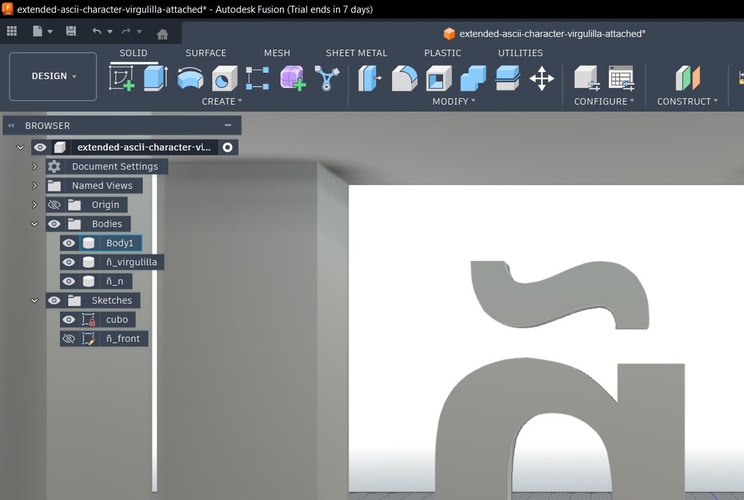Image resolution: width=744 pixels, height=500 pixels.
Task: Select the Combine tool
Action: coord(473,78)
